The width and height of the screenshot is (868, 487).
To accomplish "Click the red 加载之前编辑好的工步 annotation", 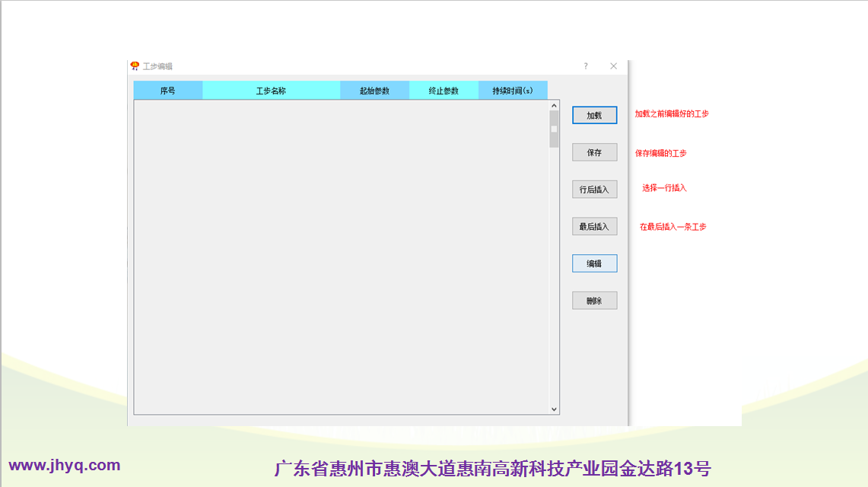I will coord(672,114).
